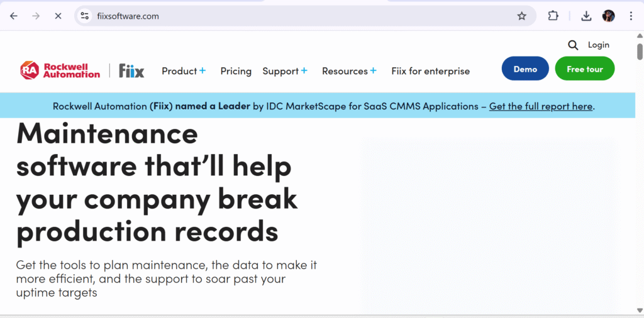Expand the Product menu plus
The image size is (644, 318).
[x=203, y=70]
